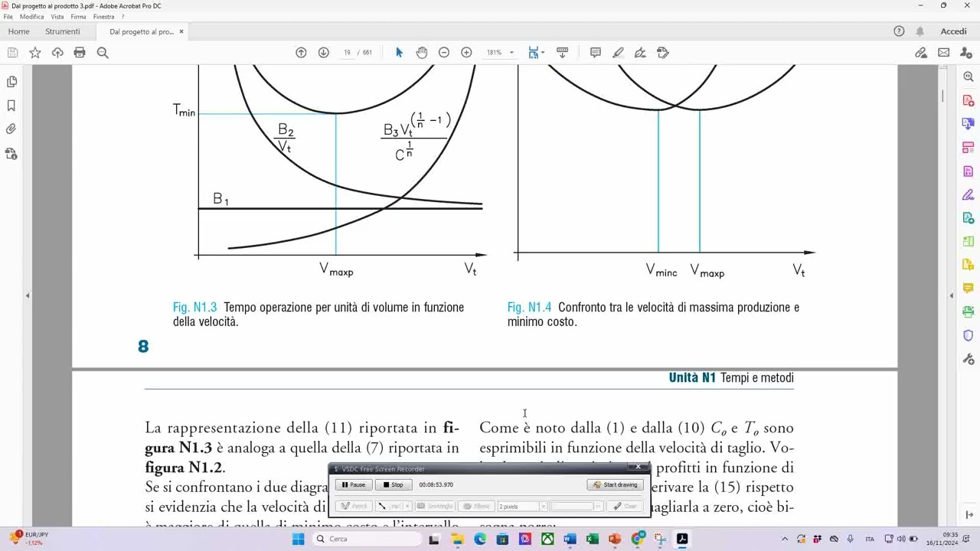Click the taskbar Cerca search box
The width and height of the screenshot is (980, 551).
click(x=368, y=539)
